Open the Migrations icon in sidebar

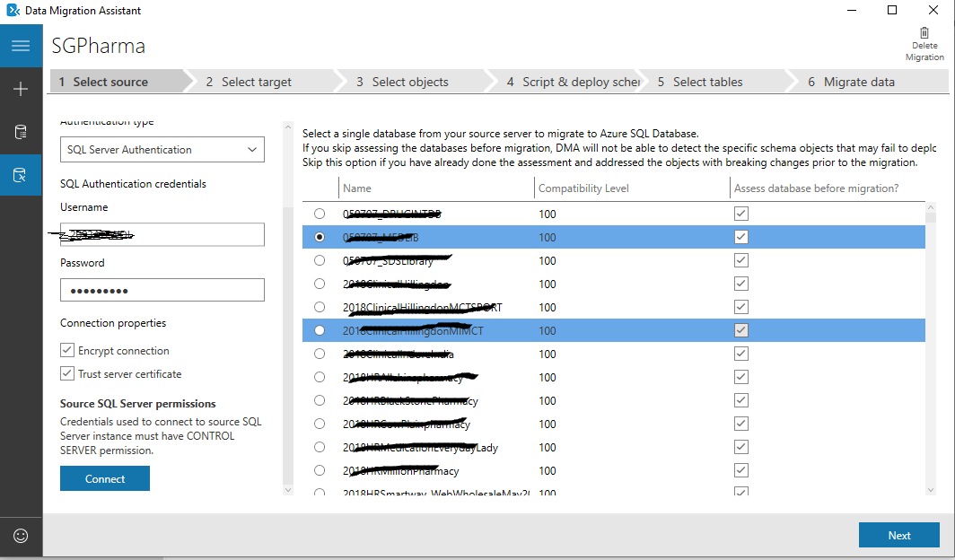coord(21,175)
